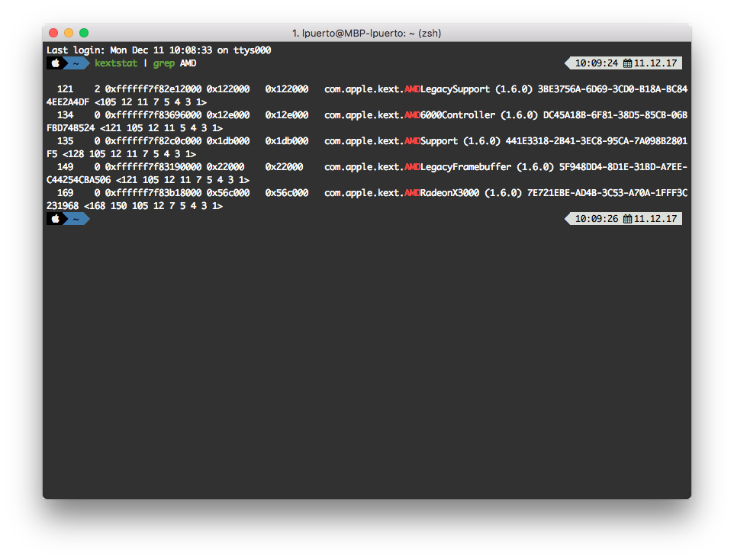Click the first size value '0x12e000'
Screen dimensions: 734x560
pyautogui.click(x=228, y=114)
